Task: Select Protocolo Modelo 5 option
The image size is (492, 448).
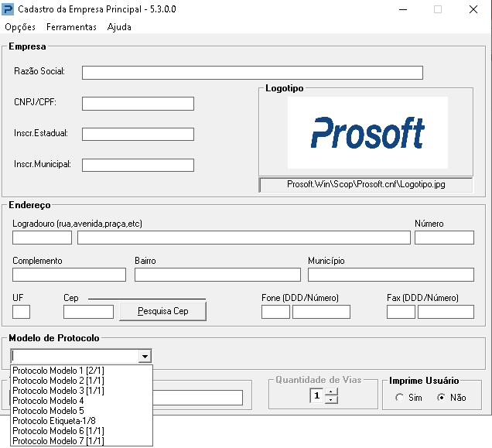Action: [x=81, y=411]
